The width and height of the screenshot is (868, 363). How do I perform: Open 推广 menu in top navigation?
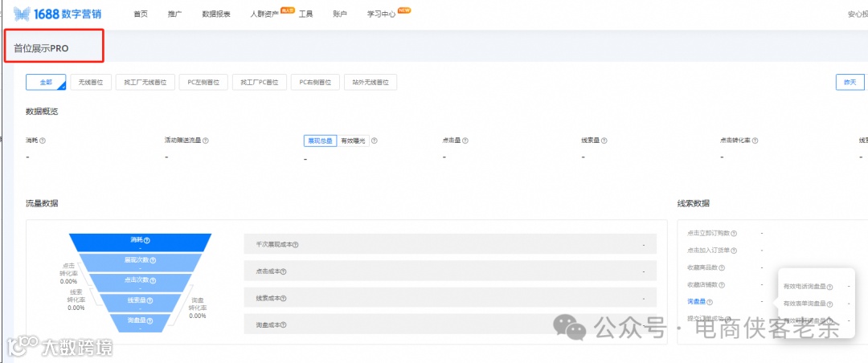click(x=174, y=14)
